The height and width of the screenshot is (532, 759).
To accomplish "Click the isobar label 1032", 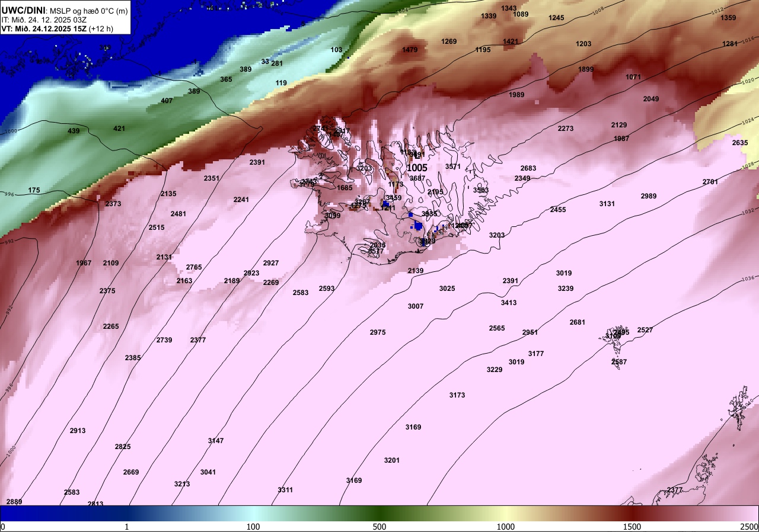I will coord(748,210).
